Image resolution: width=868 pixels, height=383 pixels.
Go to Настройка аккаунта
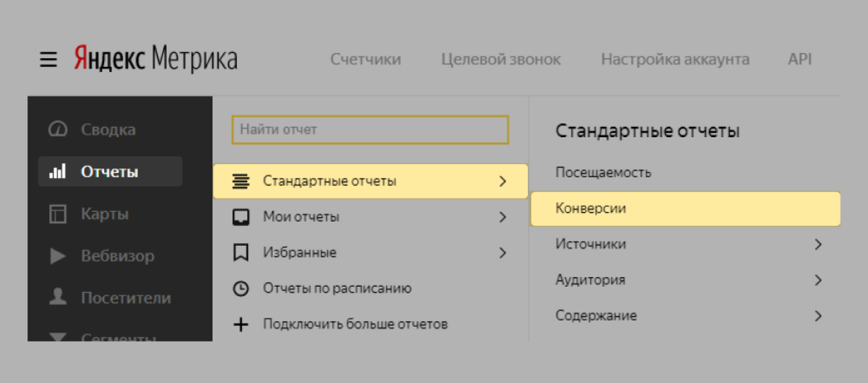point(675,60)
